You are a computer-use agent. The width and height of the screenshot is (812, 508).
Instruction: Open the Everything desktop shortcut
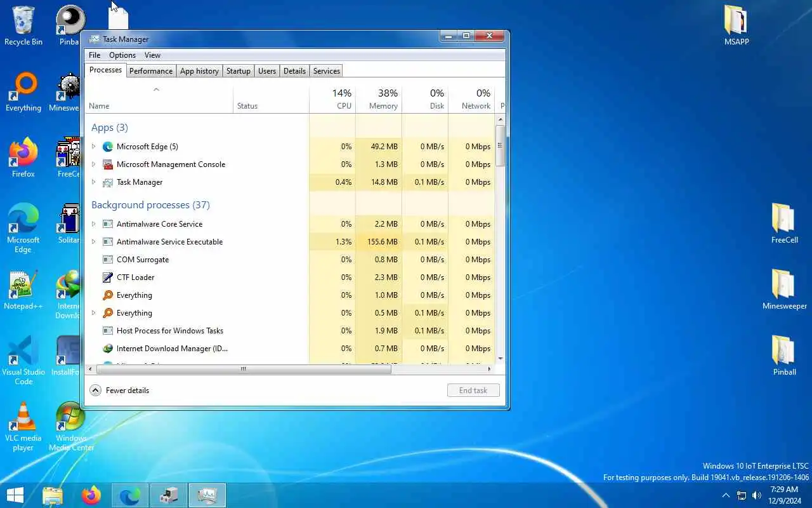pyautogui.click(x=23, y=93)
